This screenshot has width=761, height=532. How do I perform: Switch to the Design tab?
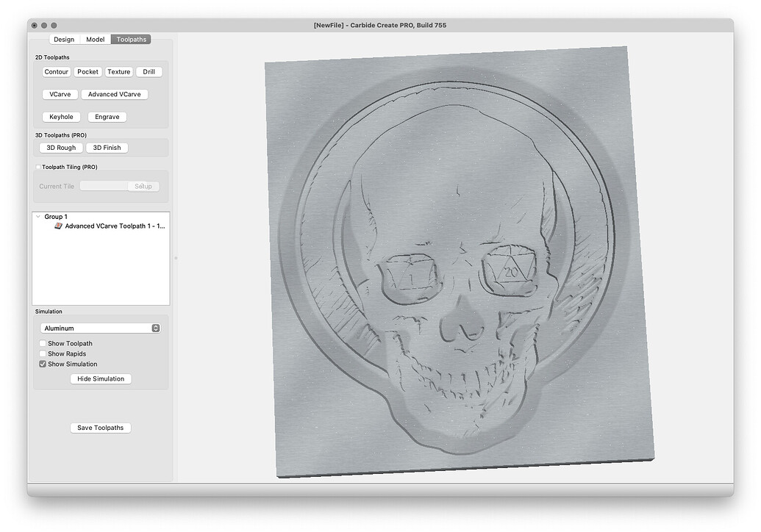64,39
